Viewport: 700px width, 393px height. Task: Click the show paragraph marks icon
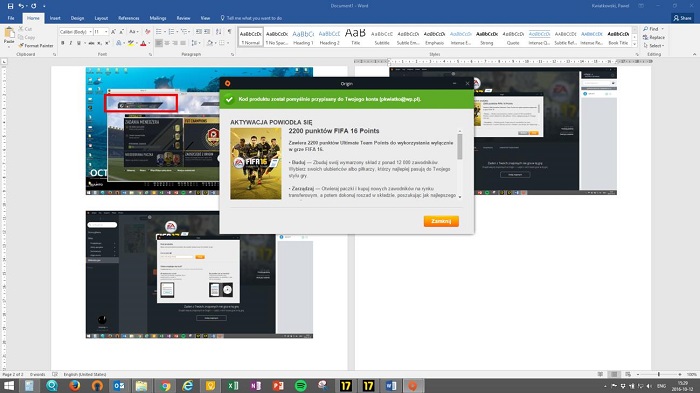[229, 32]
